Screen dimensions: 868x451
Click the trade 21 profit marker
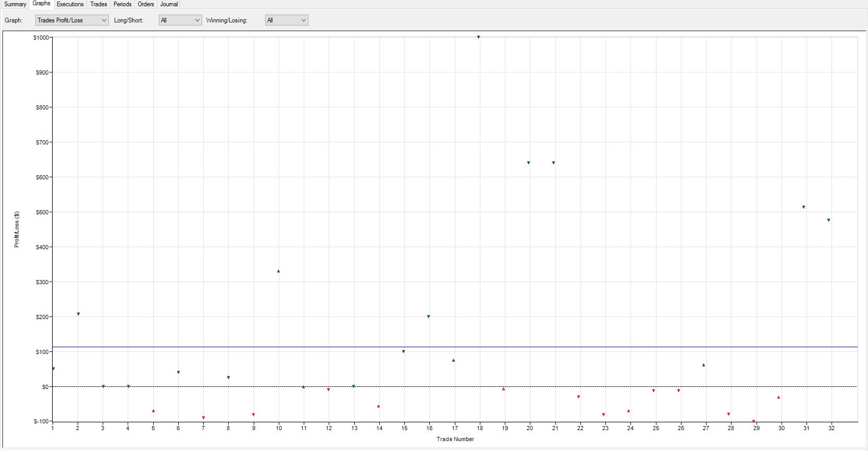pyautogui.click(x=554, y=163)
